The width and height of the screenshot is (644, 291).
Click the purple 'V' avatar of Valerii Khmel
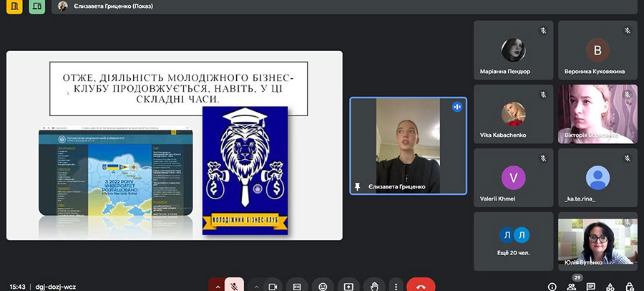pyautogui.click(x=513, y=178)
